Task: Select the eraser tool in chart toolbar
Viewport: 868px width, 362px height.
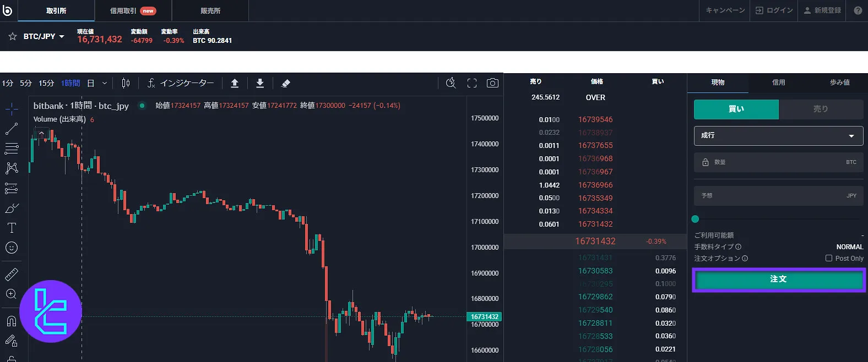Action: [285, 83]
